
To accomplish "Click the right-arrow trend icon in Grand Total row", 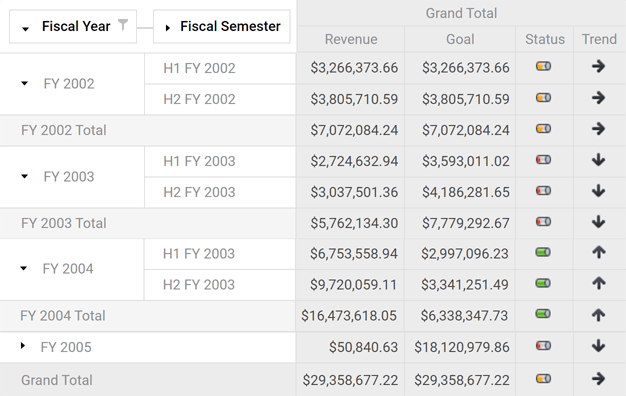I will point(598,378).
